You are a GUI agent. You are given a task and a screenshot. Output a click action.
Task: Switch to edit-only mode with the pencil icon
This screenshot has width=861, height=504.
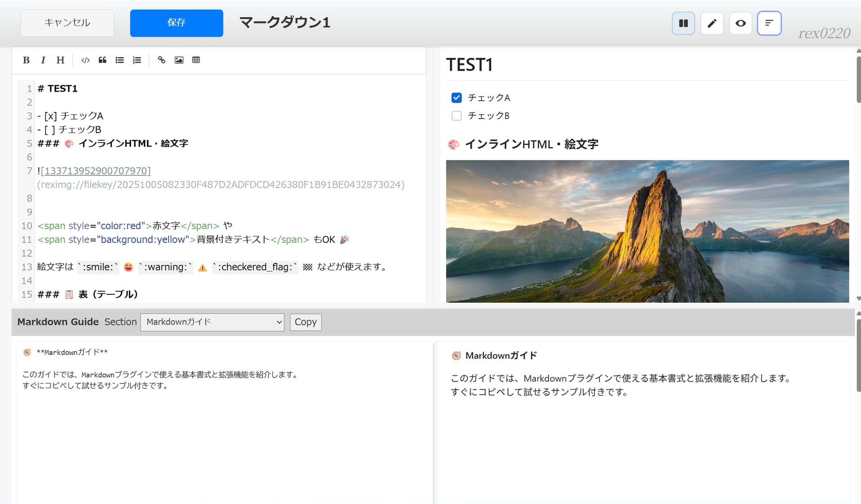(x=712, y=23)
